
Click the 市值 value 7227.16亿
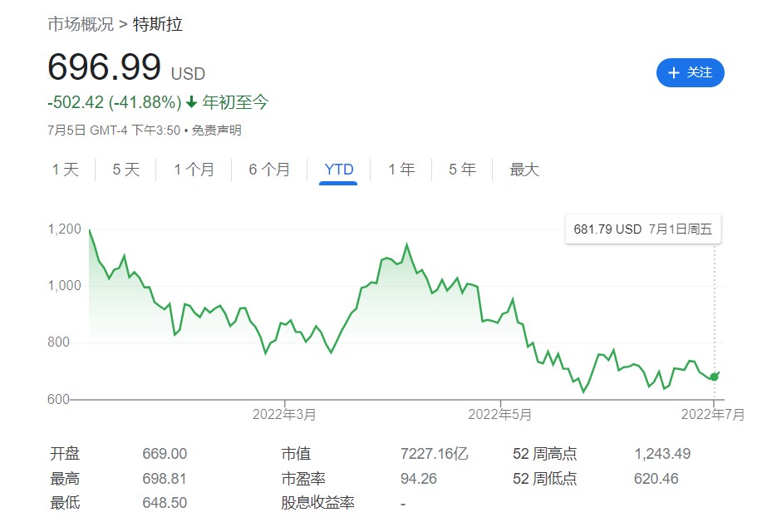pyautogui.click(x=435, y=454)
